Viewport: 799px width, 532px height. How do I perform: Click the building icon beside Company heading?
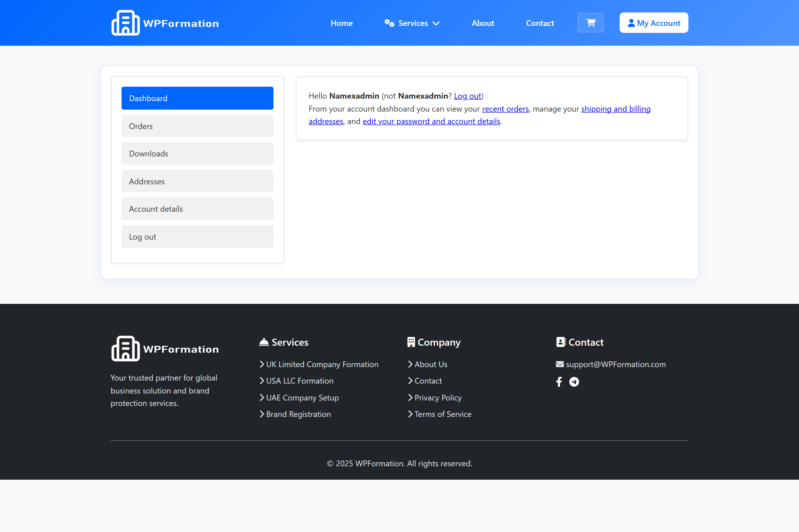click(x=411, y=342)
